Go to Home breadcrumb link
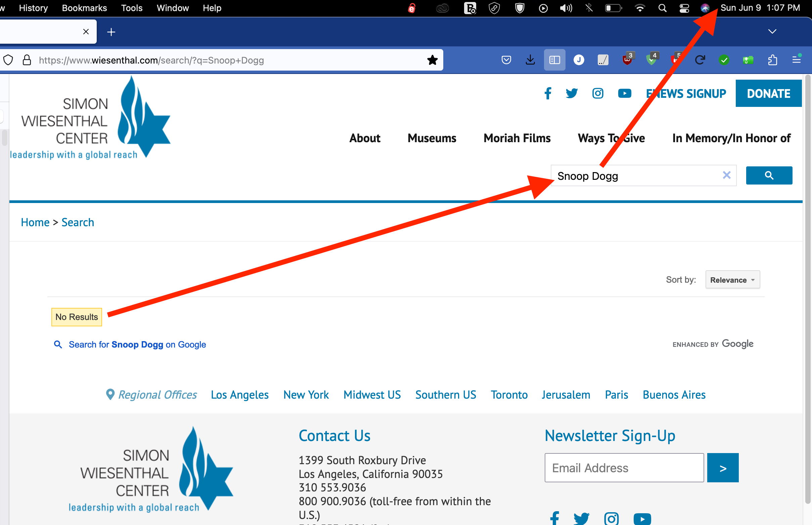Screen dimensions: 812x525 (x=35, y=222)
